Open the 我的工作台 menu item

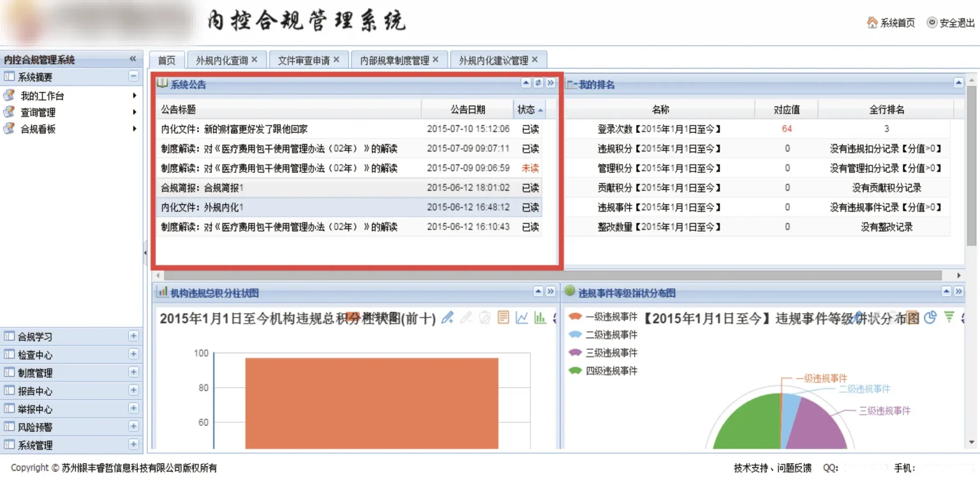point(42,96)
